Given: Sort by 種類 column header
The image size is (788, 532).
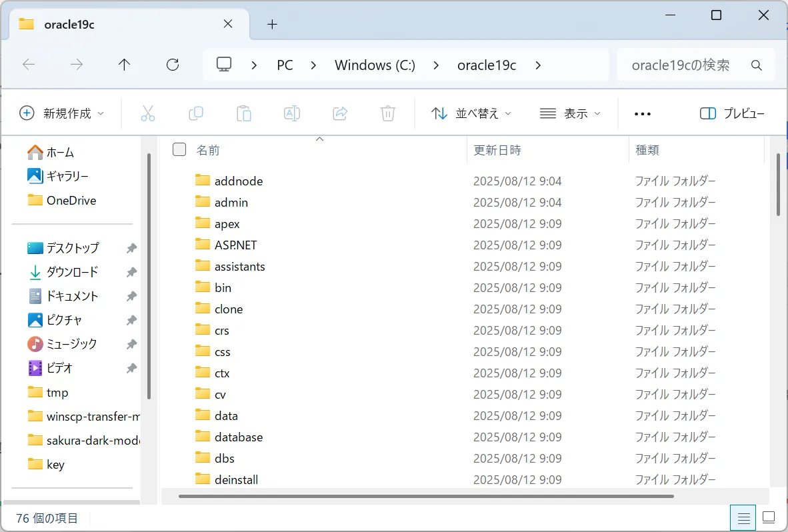Looking at the screenshot, I should click(x=647, y=150).
